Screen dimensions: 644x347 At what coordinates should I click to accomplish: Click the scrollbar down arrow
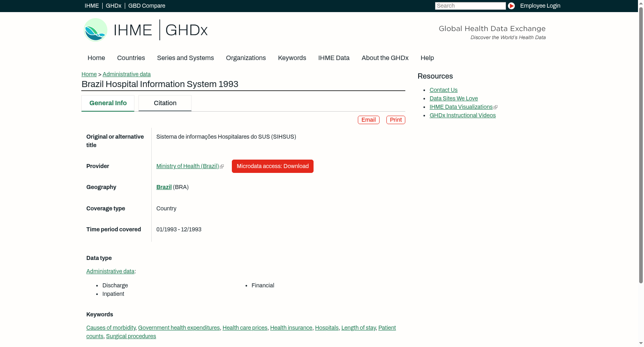pyautogui.click(x=641, y=343)
